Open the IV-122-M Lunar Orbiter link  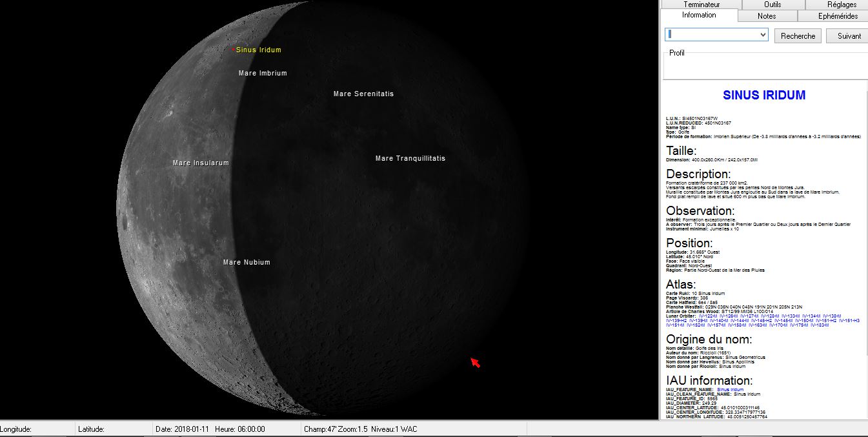tap(708, 316)
